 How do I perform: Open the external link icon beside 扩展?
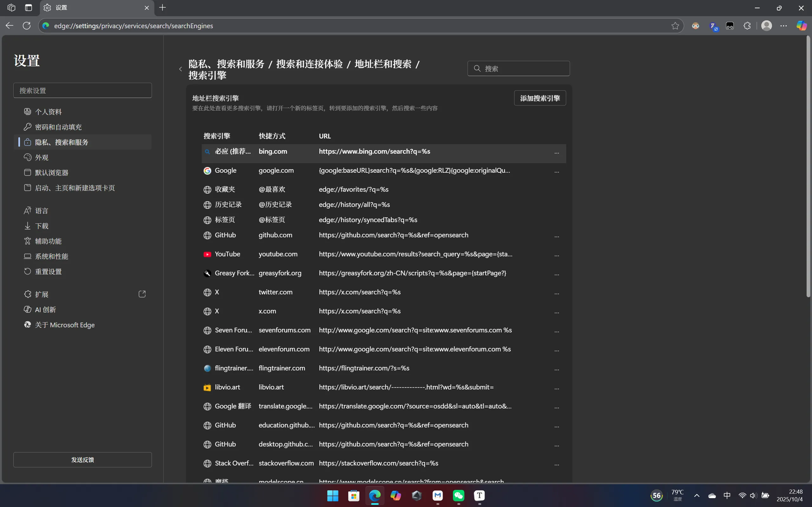click(x=142, y=294)
